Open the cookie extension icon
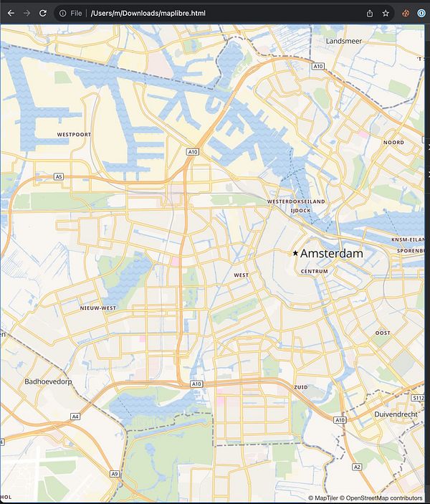The width and height of the screenshot is (430, 504). coord(406,13)
